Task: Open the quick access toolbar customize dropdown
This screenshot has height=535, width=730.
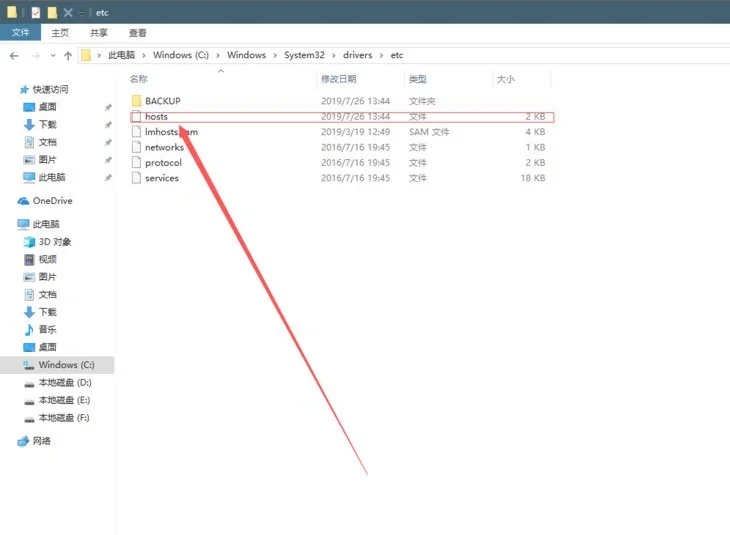Action: 83,12
